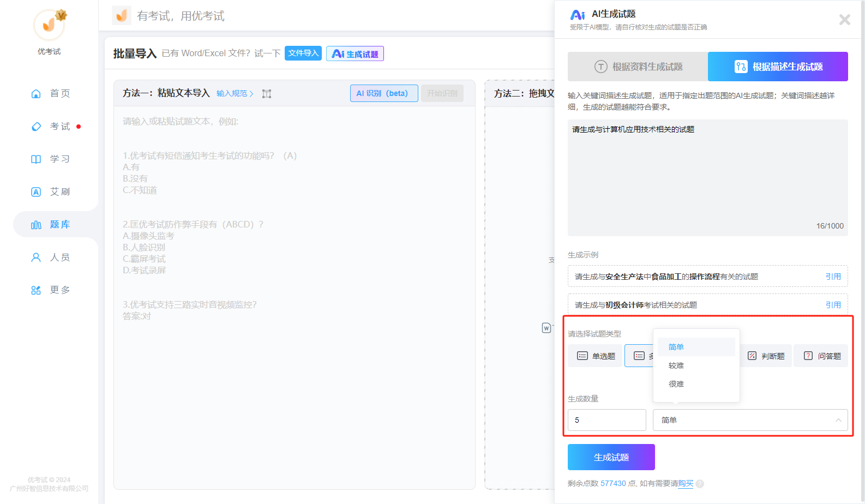Click the T icon on 根据资料生成试题 tab

pyautogui.click(x=600, y=67)
